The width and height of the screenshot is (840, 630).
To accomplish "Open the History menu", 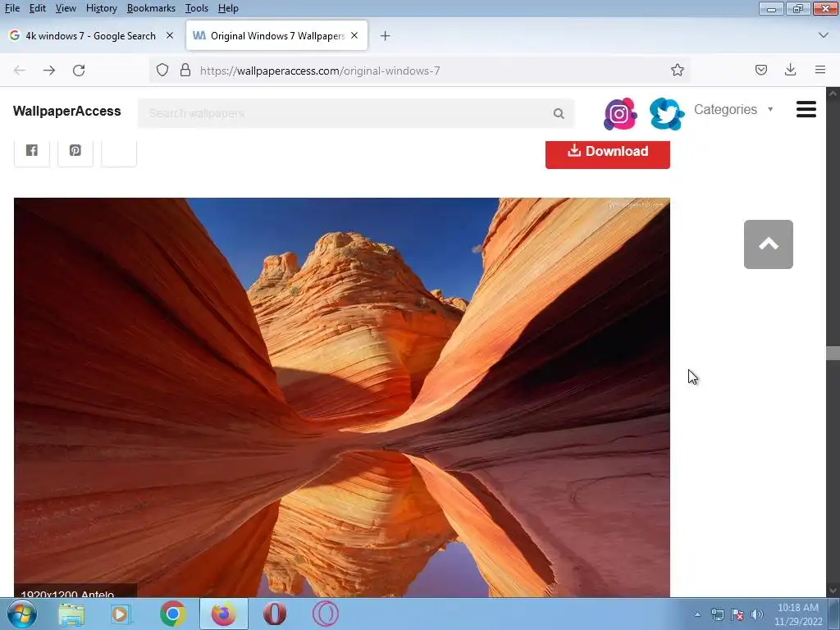I will [x=101, y=8].
